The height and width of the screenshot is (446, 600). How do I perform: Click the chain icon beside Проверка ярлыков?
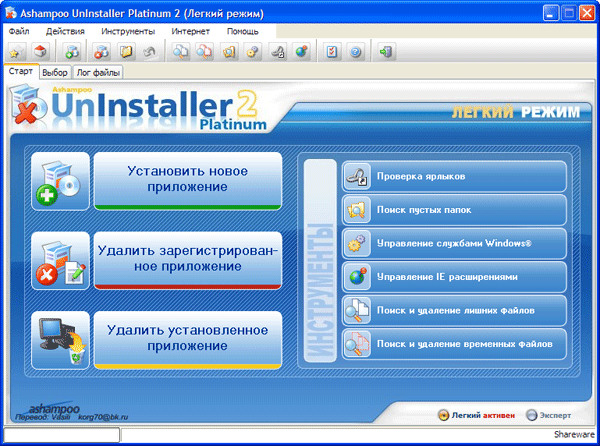point(357,176)
